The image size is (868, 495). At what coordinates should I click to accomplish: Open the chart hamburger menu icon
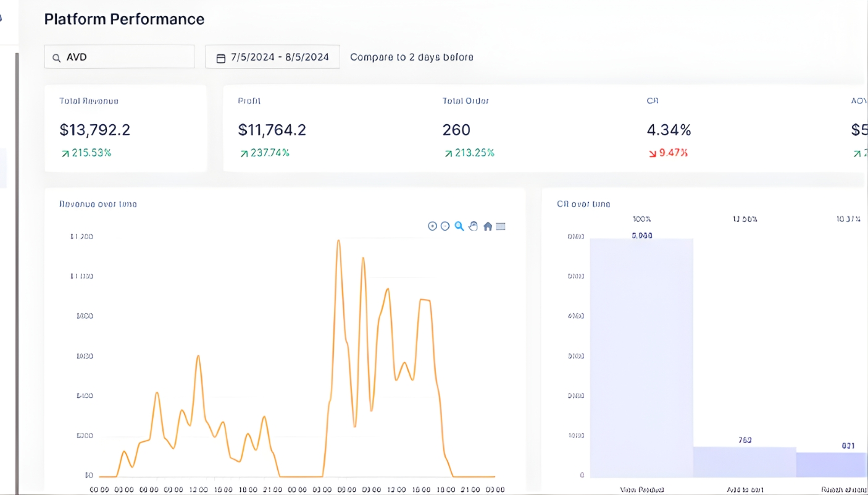coord(501,226)
